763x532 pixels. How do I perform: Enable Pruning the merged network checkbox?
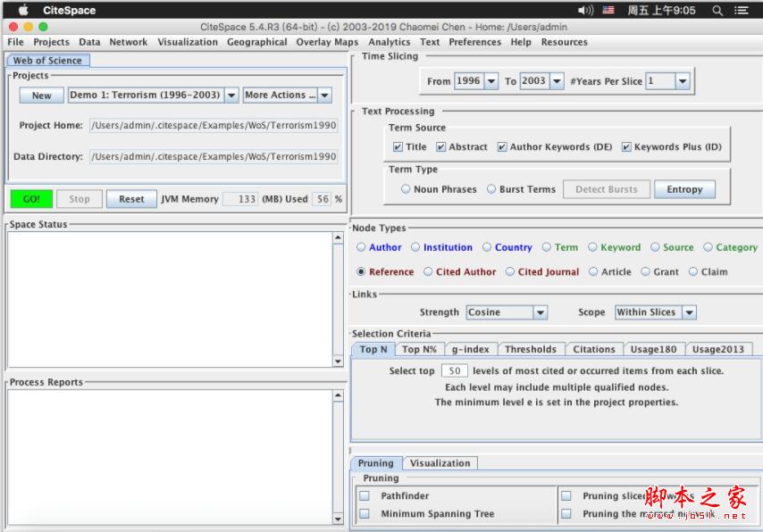pyautogui.click(x=566, y=513)
